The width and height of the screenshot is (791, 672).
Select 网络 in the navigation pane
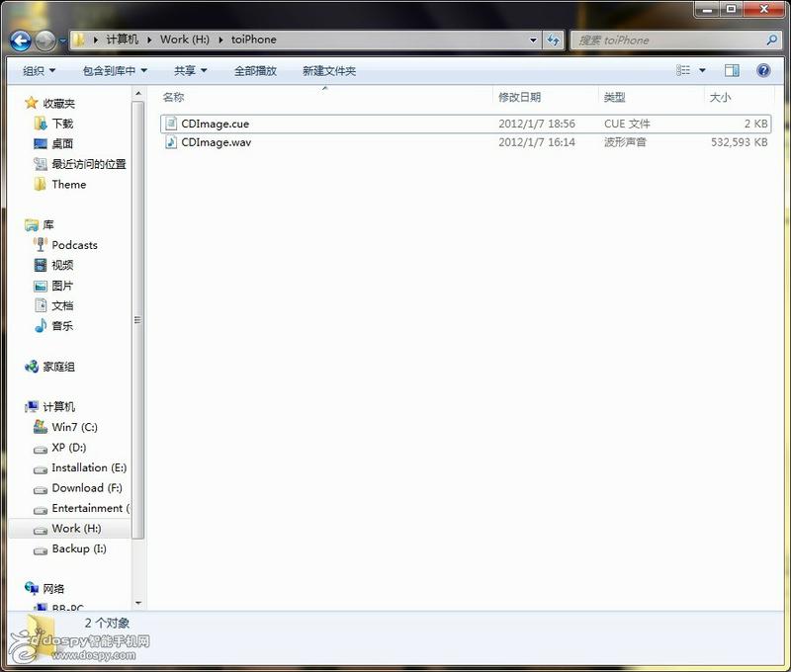coord(53,589)
